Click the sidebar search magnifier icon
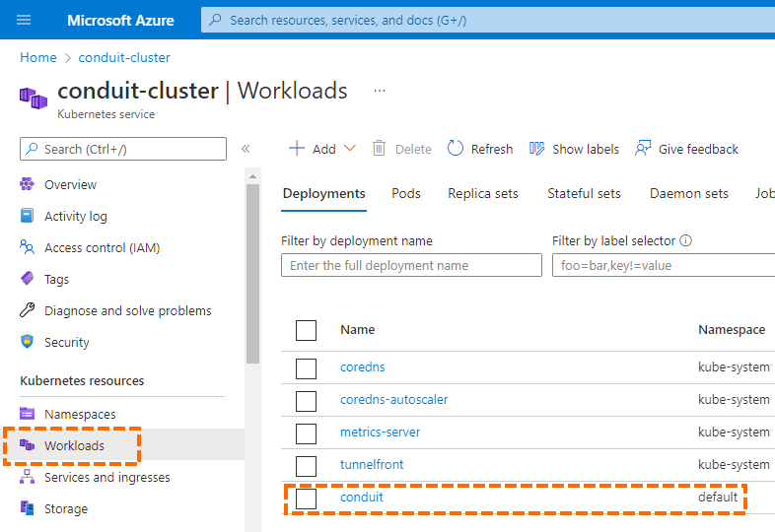The width and height of the screenshot is (775, 532). click(x=32, y=149)
